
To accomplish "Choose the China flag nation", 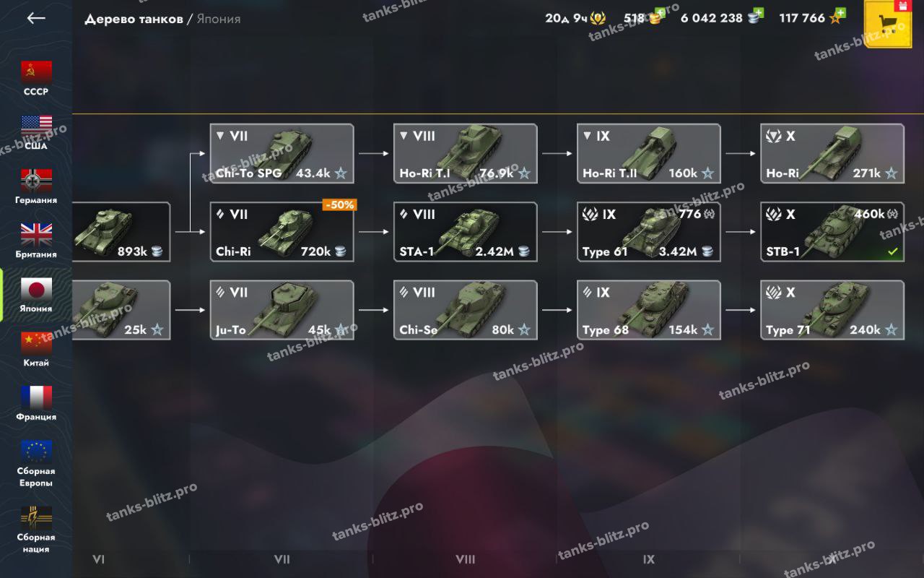I will (x=36, y=349).
